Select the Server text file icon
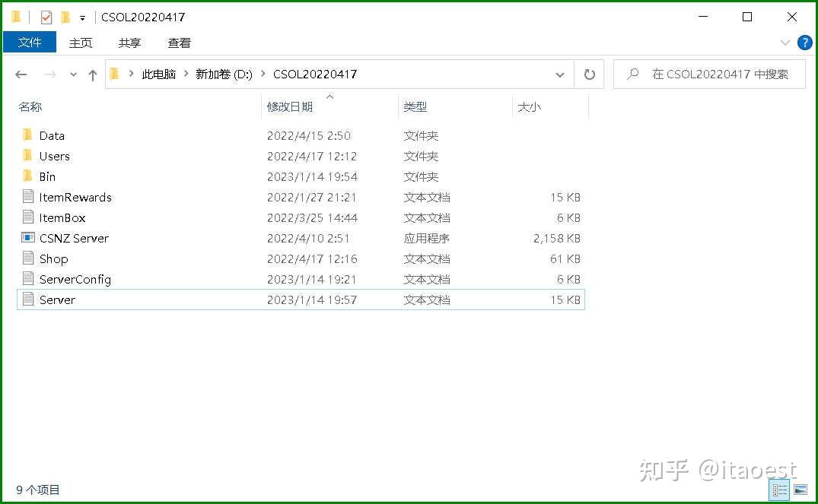This screenshot has width=818, height=504. click(28, 300)
